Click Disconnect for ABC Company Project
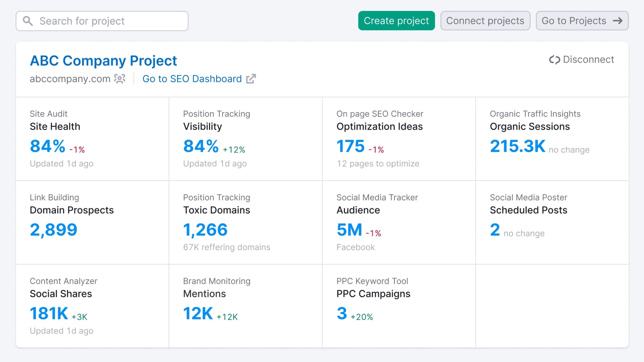 tap(582, 60)
